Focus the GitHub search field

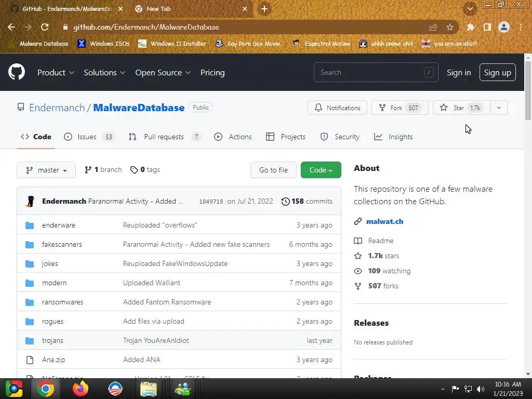[x=376, y=72]
